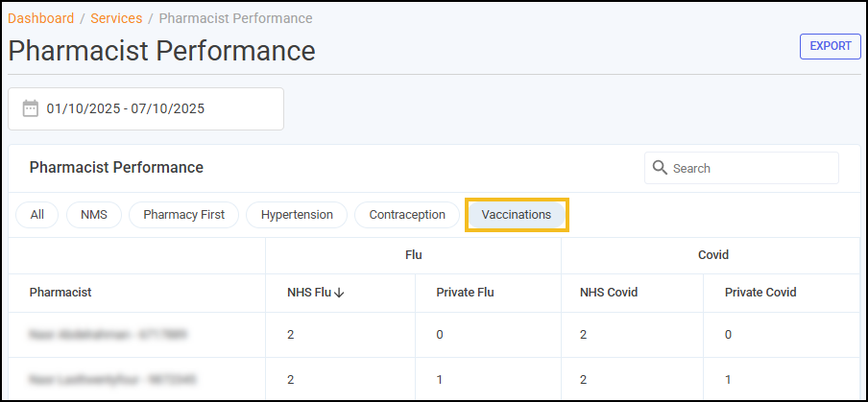Go to Dashboard breadcrumb link
Viewport: 868px width, 402px height.
[41, 18]
